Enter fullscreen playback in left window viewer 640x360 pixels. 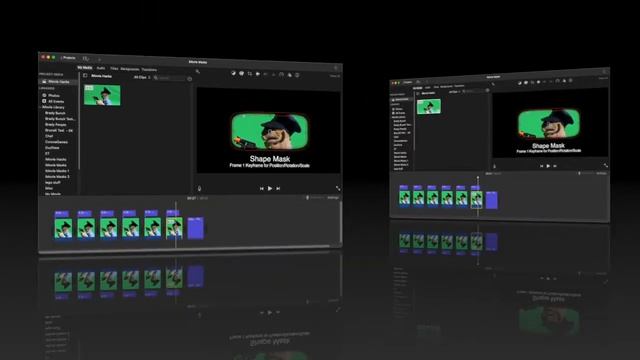[x=338, y=189]
